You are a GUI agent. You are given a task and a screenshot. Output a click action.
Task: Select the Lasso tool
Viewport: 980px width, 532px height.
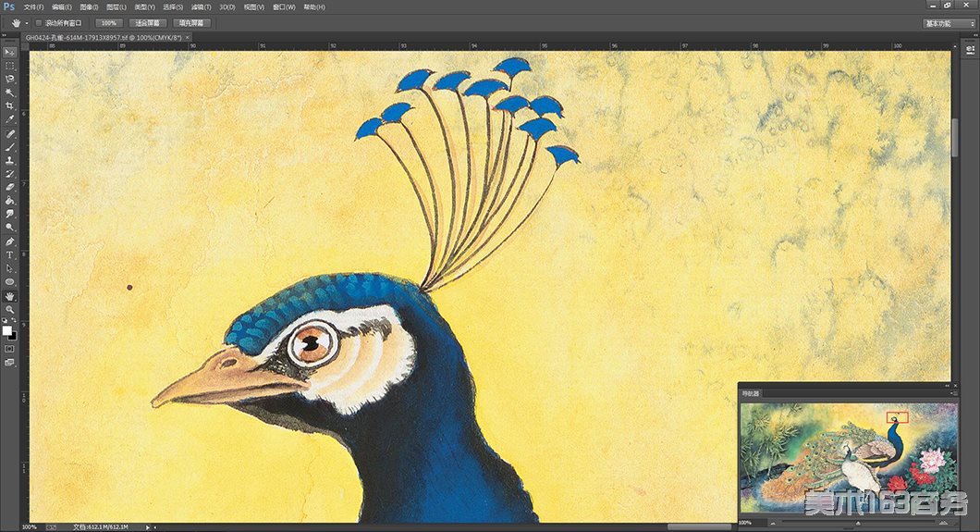[9, 80]
